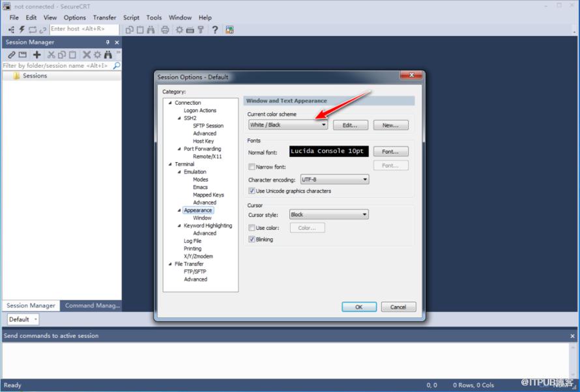This screenshot has height=392, width=580.
Task: Click the Enter host input field
Action: pyautogui.click(x=83, y=29)
